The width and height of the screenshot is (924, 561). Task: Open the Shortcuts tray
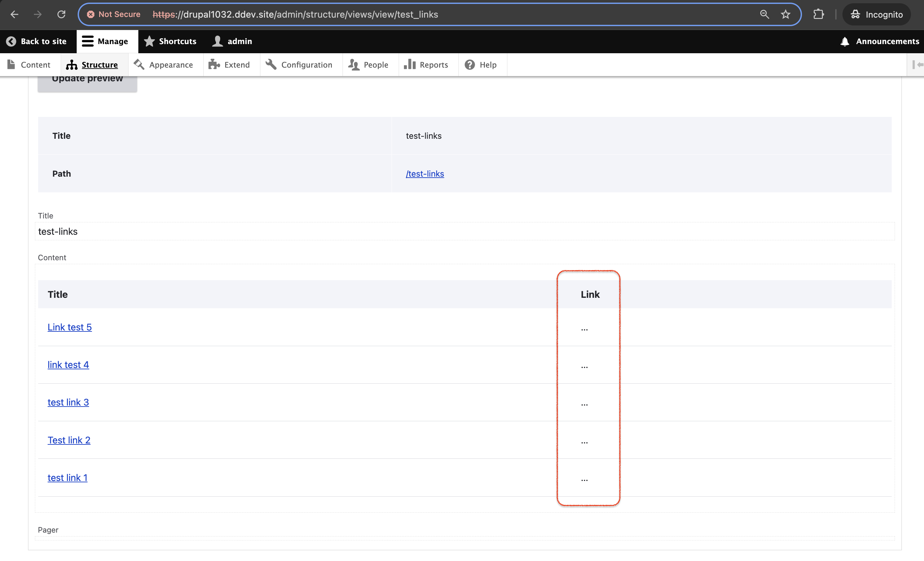pyautogui.click(x=171, y=41)
